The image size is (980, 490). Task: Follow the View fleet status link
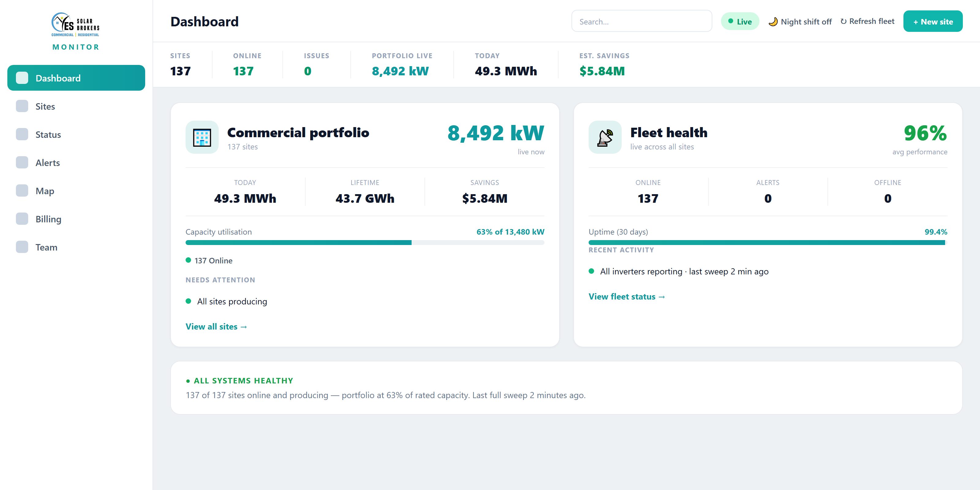pyautogui.click(x=627, y=296)
